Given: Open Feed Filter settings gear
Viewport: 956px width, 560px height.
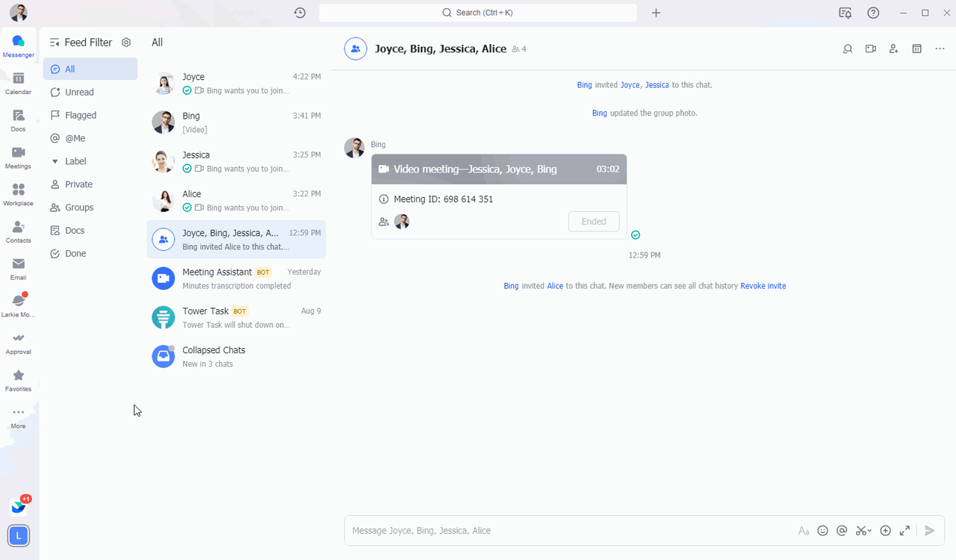Looking at the screenshot, I should pos(126,43).
